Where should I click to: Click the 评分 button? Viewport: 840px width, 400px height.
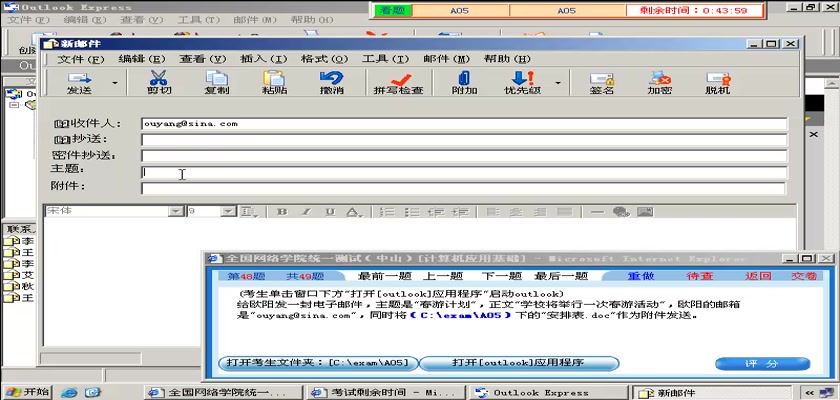tap(762, 364)
